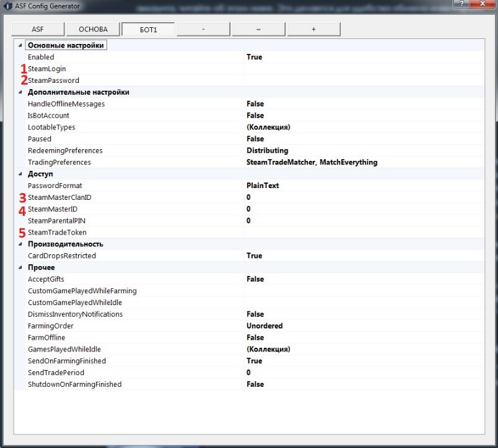This screenshot has height=448, width=498.
Task: Click the ASF Config Generator title bar icon
Action: click(x=7, y=6)
